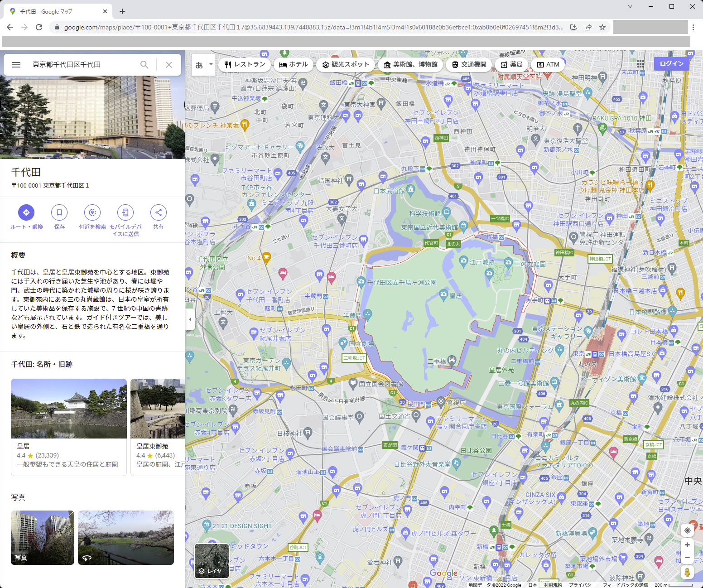The image size is (703, 588).
Task: Select the 美術館、博物館 filter chip
Action: [x=410, y=65]
